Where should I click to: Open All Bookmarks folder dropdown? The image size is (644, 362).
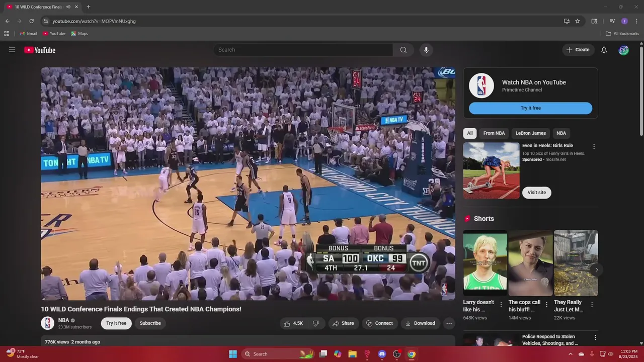(x=622, y=34)
